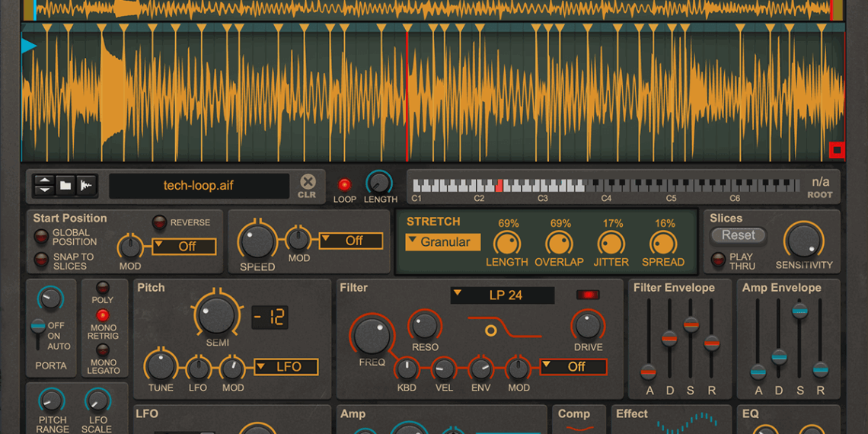Screen dimensions: 868x434
Task: Click the Slices SENSITIVITY knob
Action: tap(804, 241)
